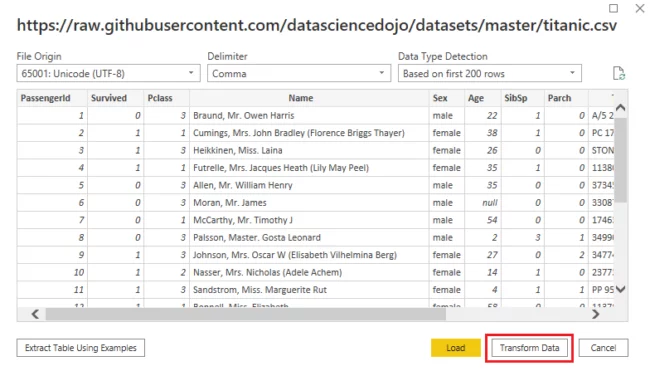Viewport: 650px width, 371px height.
Task: Select the Survived column header
Action: pyautogui.click(x=115, y=98)
